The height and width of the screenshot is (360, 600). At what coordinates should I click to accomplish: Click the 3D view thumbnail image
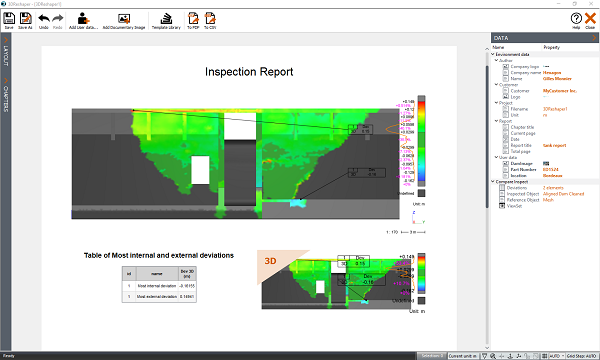341,280
